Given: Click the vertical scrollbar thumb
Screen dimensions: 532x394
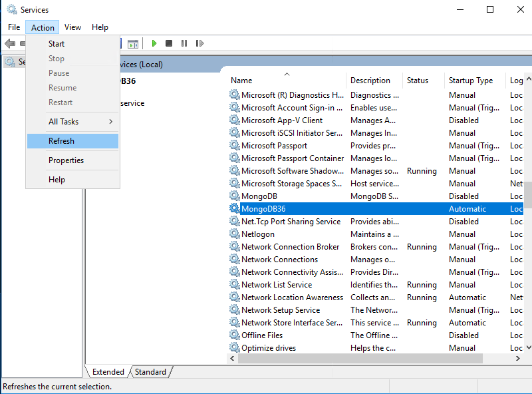Looking at the screenshot, I should pyautogui.click(x=529, y=195).
